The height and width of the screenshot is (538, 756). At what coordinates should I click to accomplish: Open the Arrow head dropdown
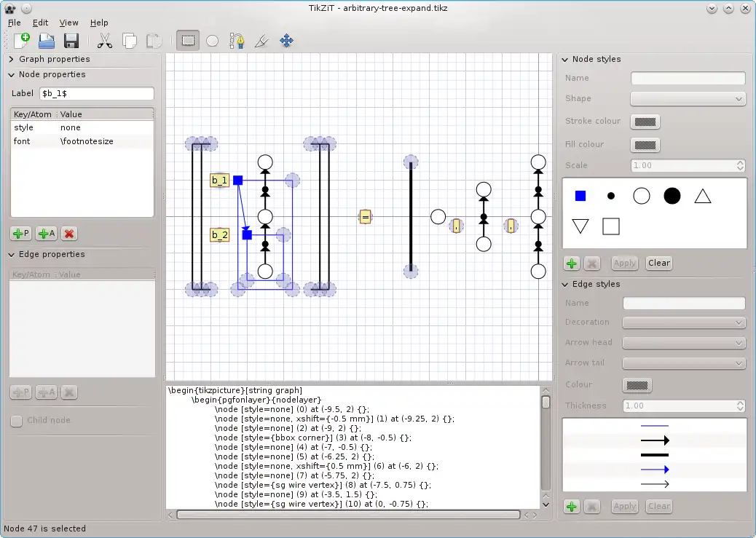point(684,343)
